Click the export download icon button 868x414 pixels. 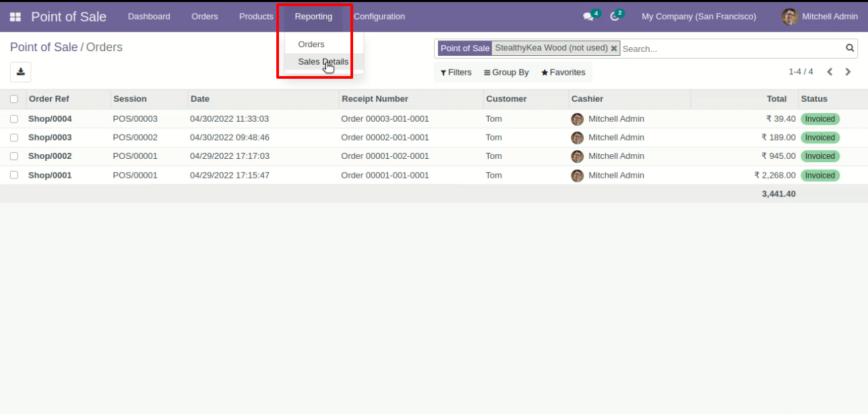coord(20,72)
